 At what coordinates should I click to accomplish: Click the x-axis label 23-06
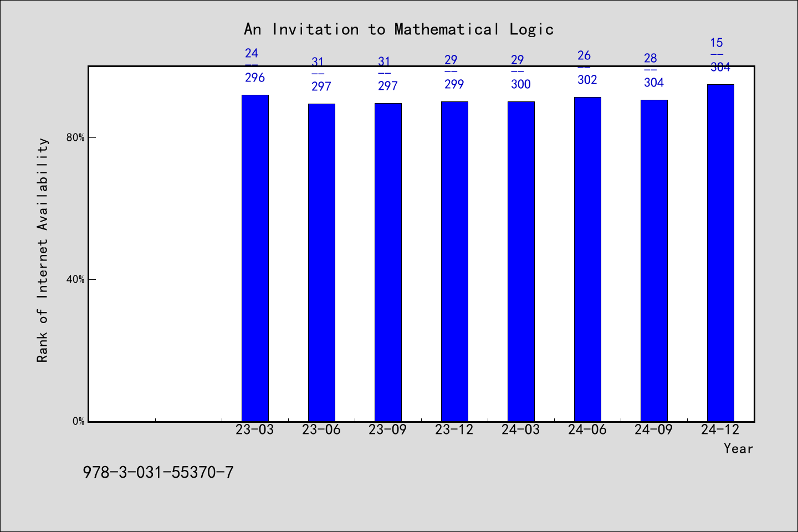tap(321, 430)
